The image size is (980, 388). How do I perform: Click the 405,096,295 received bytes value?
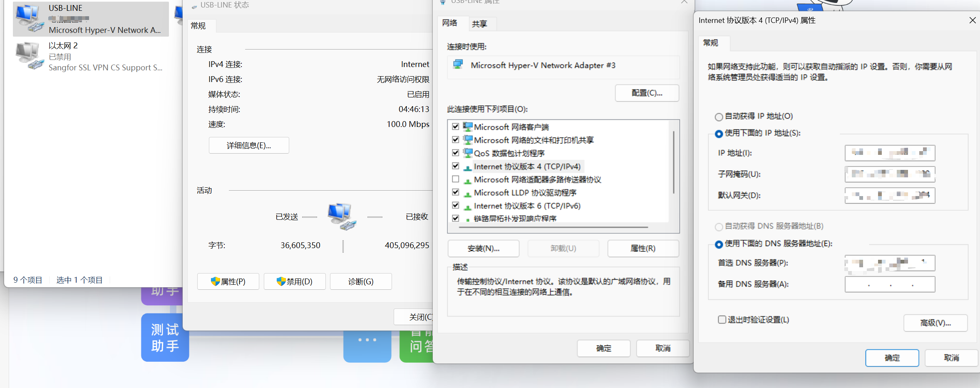407,245
